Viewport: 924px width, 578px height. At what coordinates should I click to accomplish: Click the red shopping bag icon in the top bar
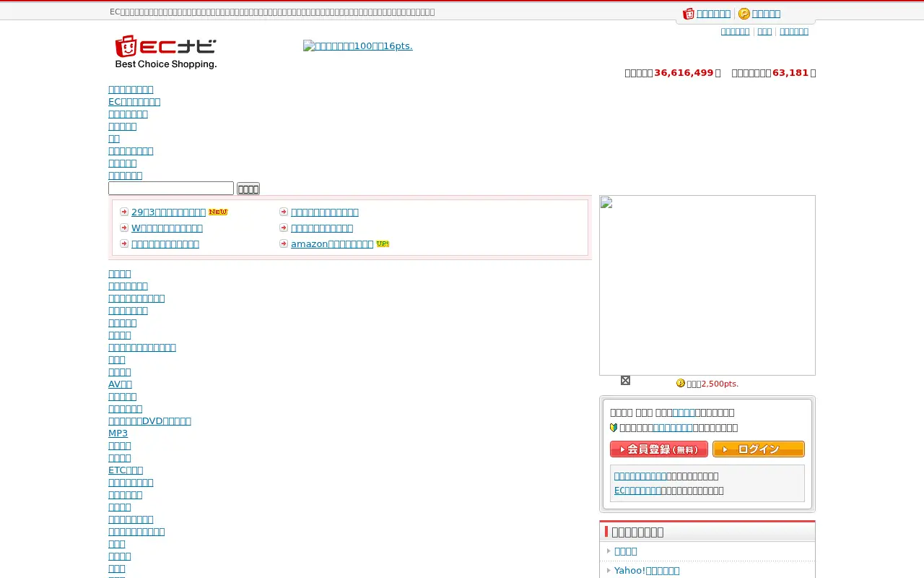tap(689, 14)
